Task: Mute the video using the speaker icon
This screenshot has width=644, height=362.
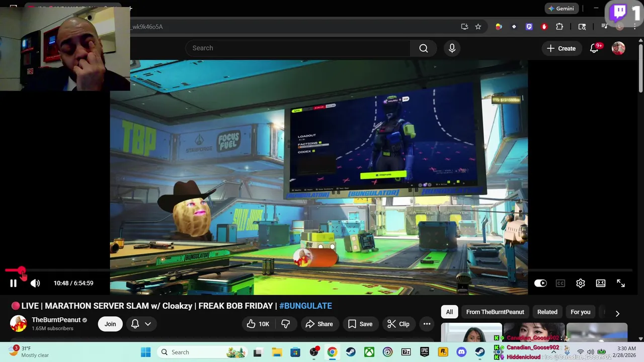Action: pos(35,283)
